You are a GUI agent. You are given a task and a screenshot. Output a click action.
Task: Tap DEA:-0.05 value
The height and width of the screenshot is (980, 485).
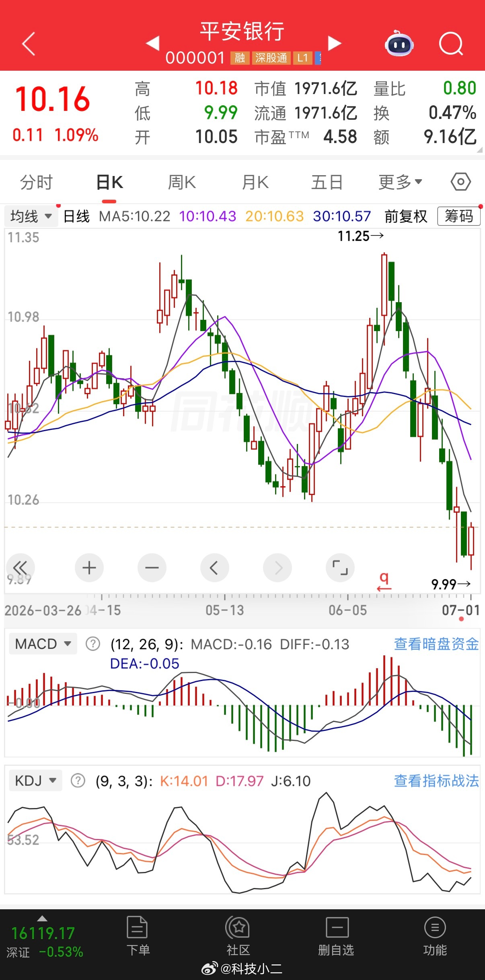tap(145, 663)
